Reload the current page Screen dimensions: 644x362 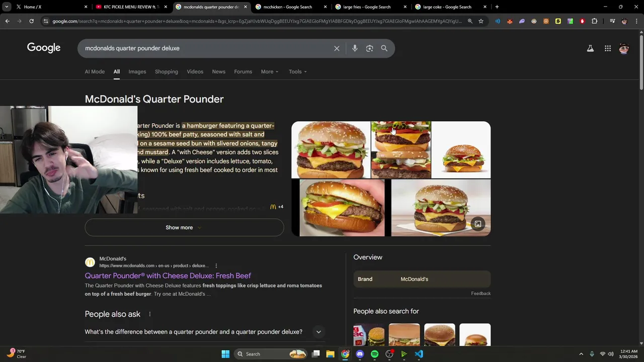click(31, 21)
